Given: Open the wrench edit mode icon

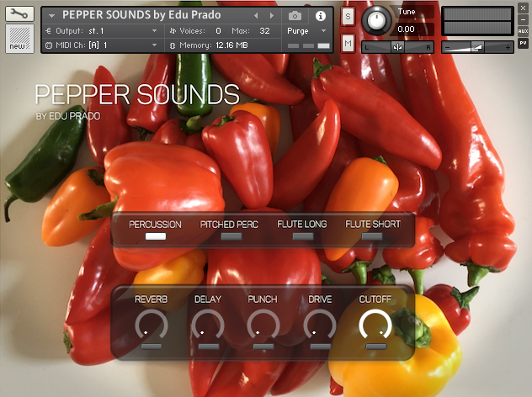Looking at the screenshot, I should [x=20, y=14].
